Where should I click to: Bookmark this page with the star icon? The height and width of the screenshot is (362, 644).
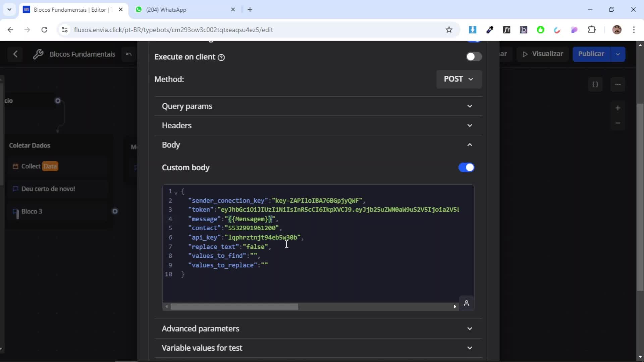tap(449, 30)
